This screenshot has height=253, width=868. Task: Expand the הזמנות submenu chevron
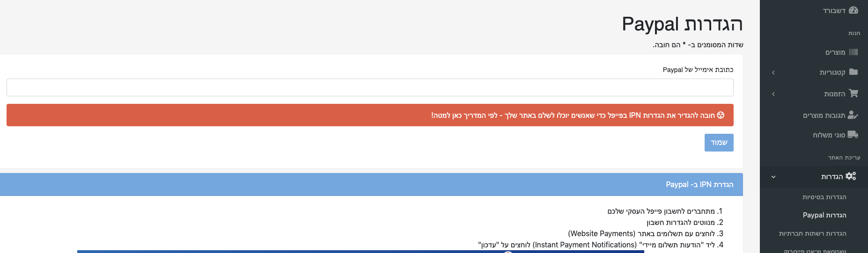click(x=773, y=94)
